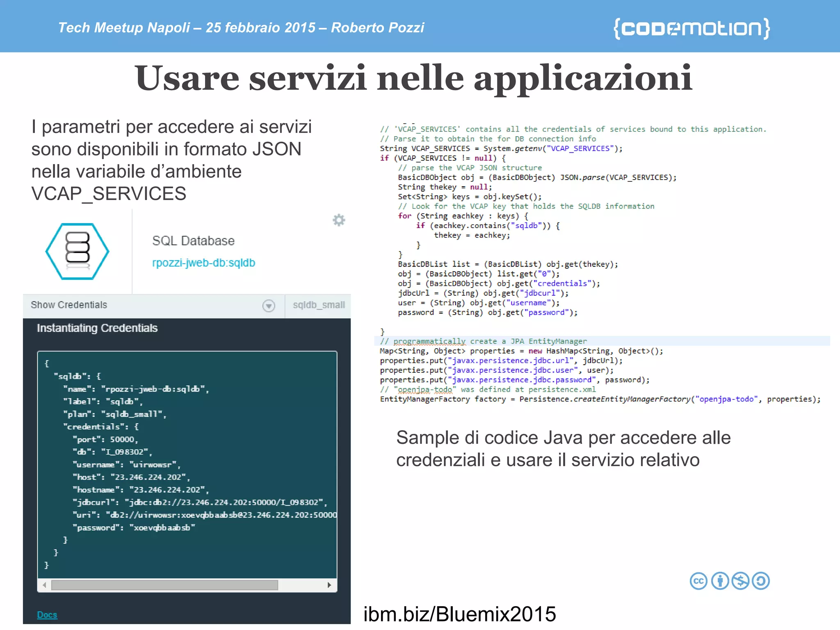Click the sqldb_small plan label

(x=319, y=305)
